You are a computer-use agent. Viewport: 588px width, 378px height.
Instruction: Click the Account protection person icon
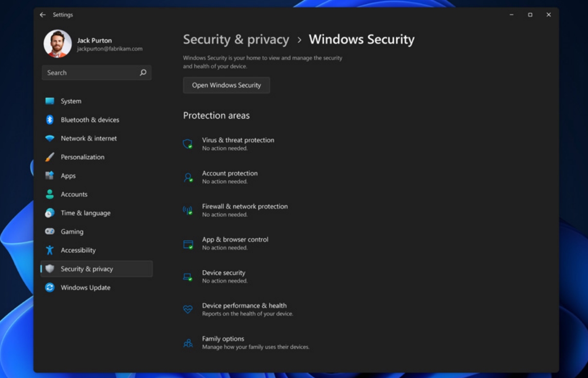point(188,178)
